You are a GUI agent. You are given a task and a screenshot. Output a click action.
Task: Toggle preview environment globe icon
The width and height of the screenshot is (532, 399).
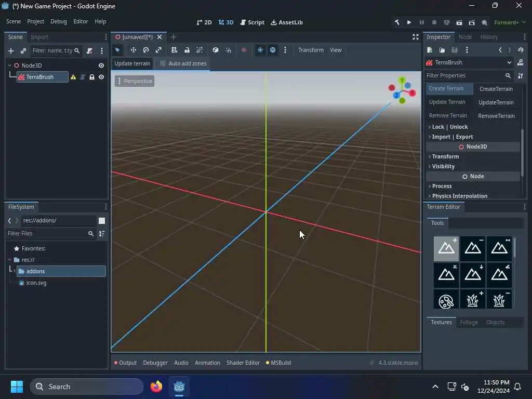[273, 50]
